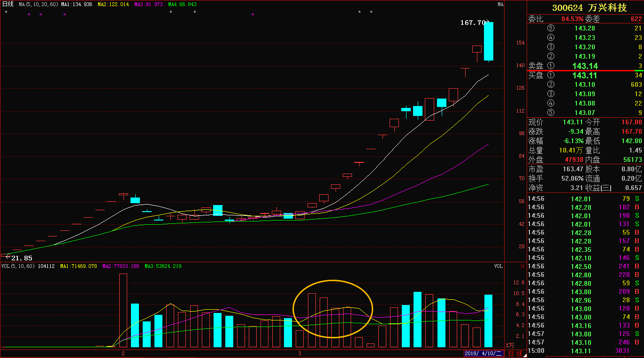The width and height of the screenshot is (644, 358).
Task: Click the 内盘 56173 value
Action: pyautogui.click(x=632, y=160)
